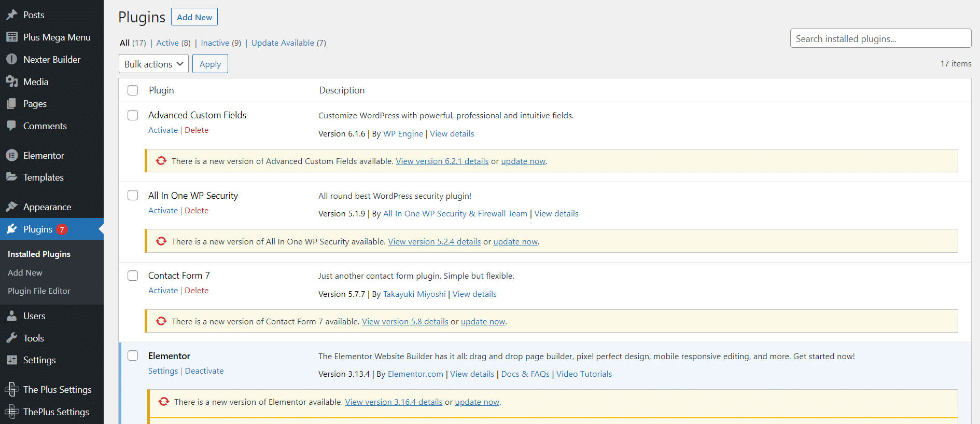The image size is (980, 424).
Task: Click the Search installed plugins field
Action: (880, 38)
